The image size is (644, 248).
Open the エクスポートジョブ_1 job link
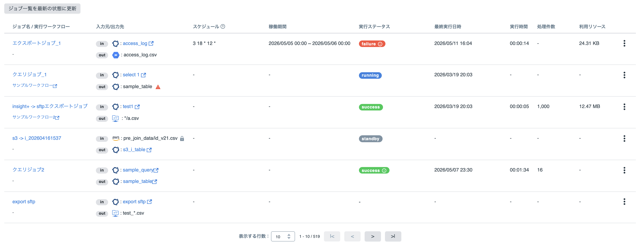pyautogui.click(x=36, y=43)
